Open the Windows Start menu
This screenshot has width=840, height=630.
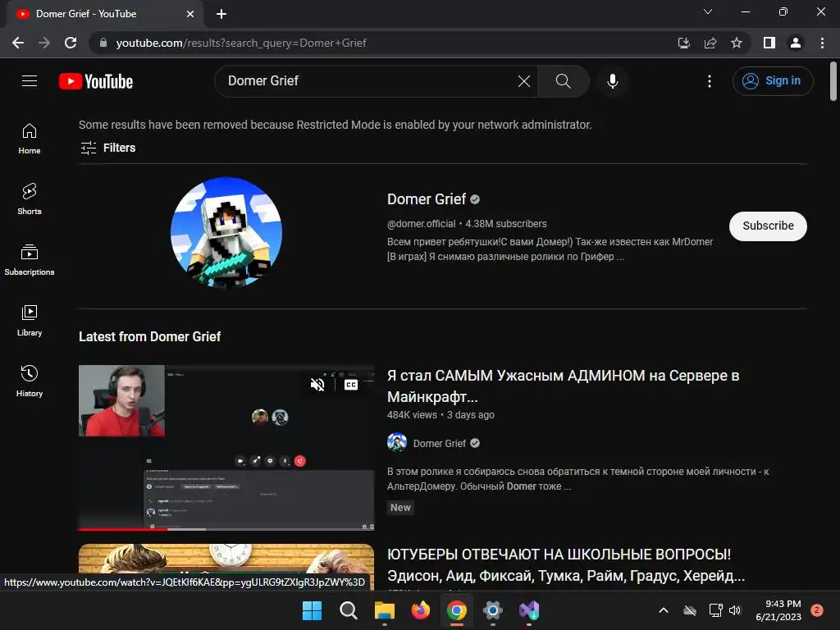click(x=313, y=610)
